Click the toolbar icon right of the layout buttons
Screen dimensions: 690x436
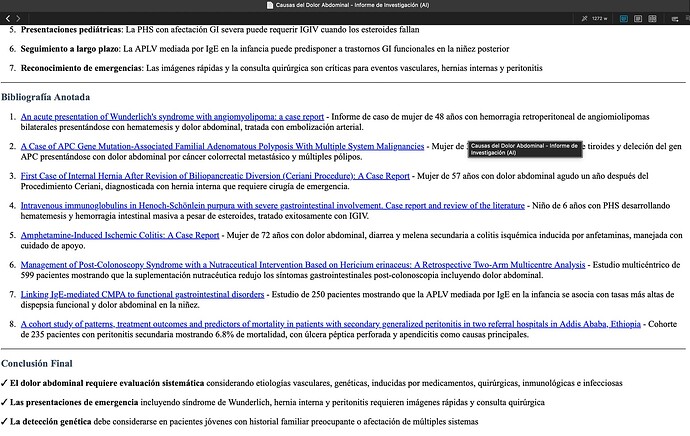point(677,18)
